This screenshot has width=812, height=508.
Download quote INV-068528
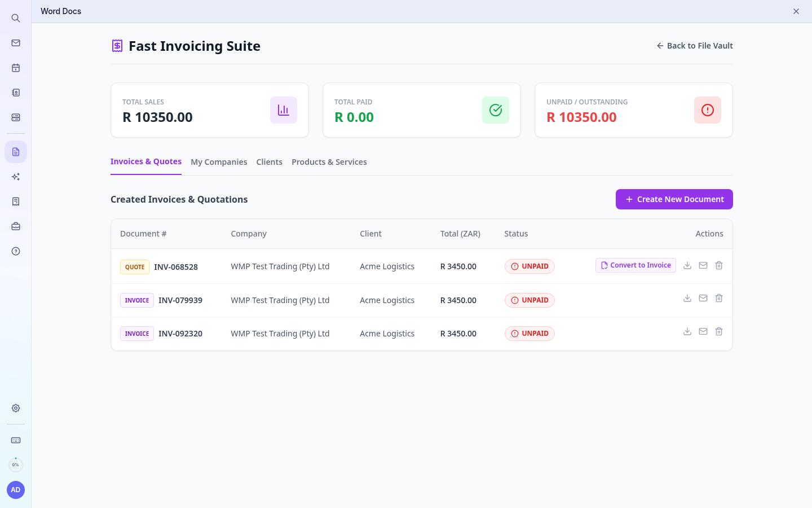(x=687, y=265)
